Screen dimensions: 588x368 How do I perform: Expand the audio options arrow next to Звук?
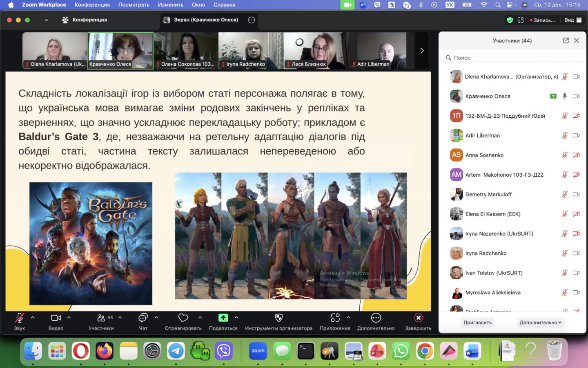33,317
